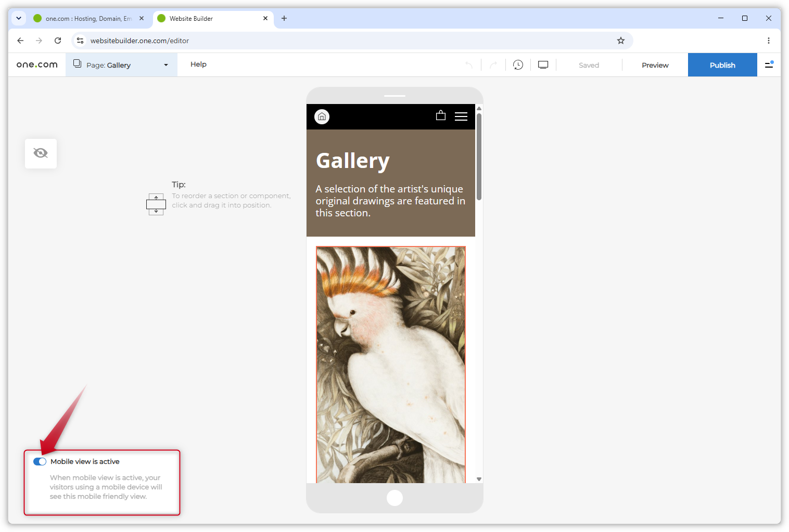Image resolution: width=789 pixels, height=532 pixels.
Task: Click the blue Publish button
Action: (722, 65)
